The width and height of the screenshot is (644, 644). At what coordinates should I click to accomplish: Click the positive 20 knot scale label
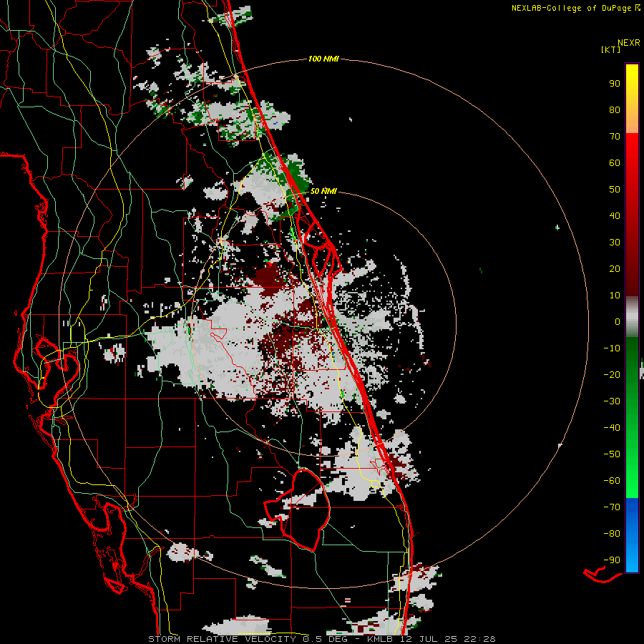pyautogui.click(x=615, y=268)
